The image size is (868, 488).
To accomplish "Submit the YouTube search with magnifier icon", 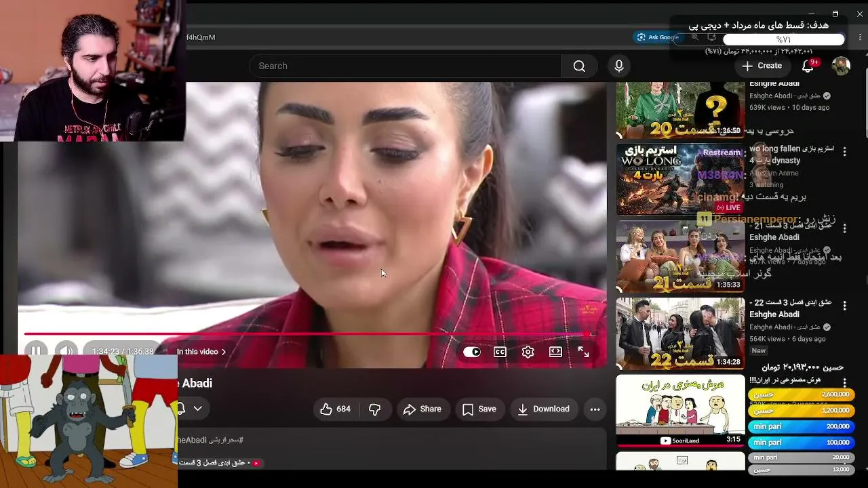I will click(x=579, y=66).
